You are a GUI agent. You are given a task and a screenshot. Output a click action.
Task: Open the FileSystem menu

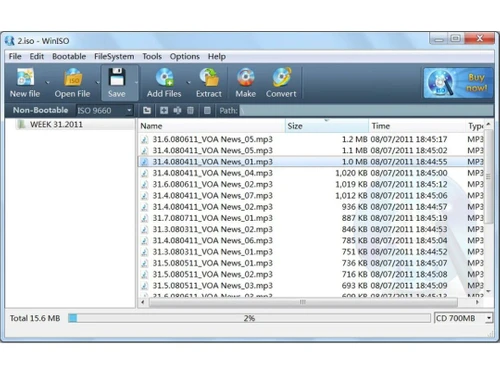click(x=114, y=56)
